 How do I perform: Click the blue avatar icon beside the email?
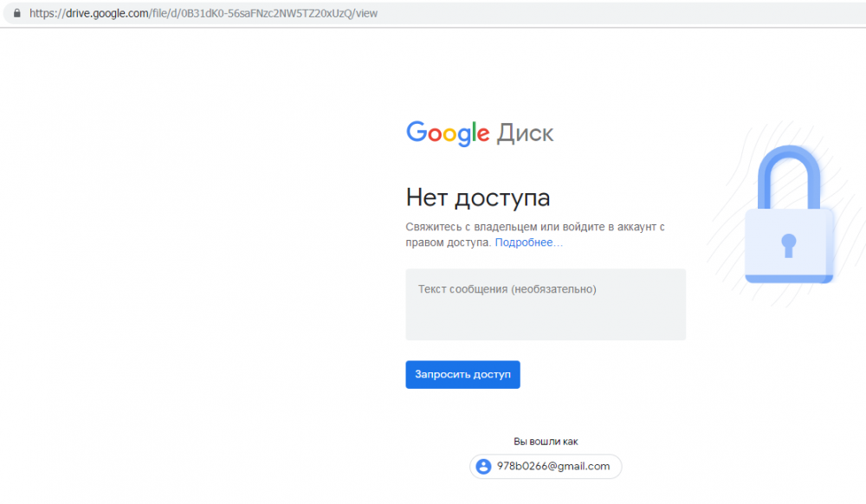483,467
